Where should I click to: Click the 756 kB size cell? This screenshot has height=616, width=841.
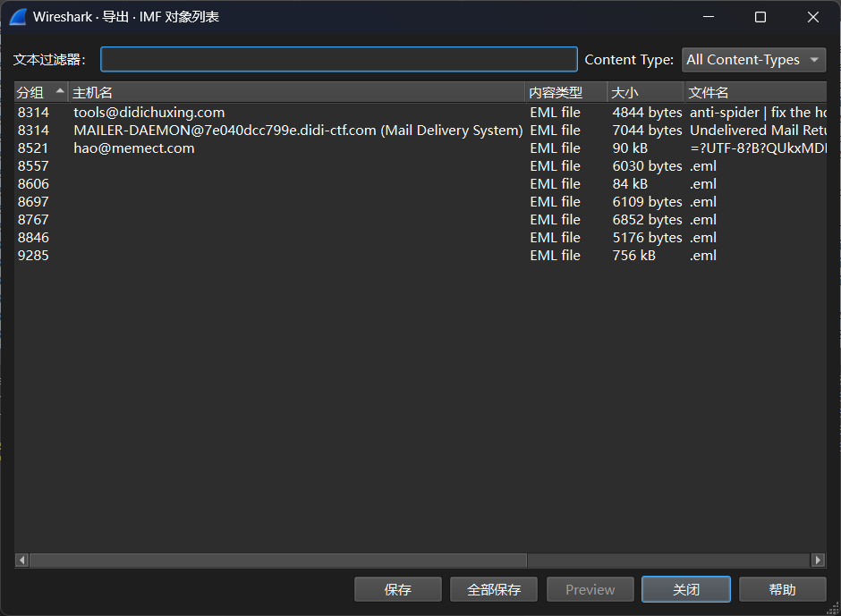point(634,255)
